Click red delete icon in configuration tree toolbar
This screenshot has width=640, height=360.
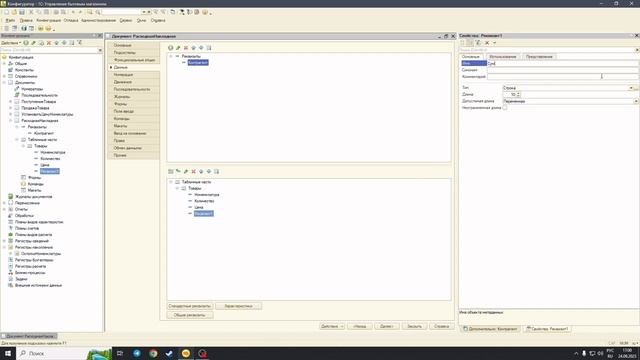tap(49, 42)
